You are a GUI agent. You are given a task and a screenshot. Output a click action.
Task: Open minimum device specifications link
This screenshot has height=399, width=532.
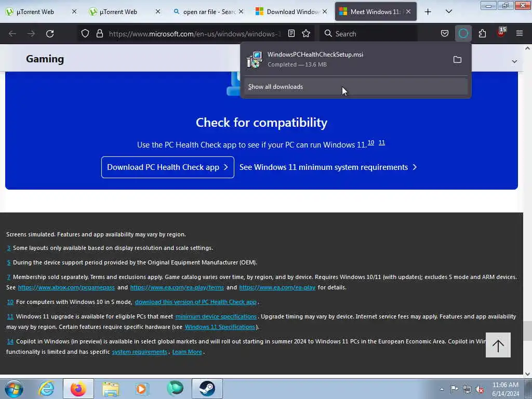pyautogui.click(x=216, y=316)
